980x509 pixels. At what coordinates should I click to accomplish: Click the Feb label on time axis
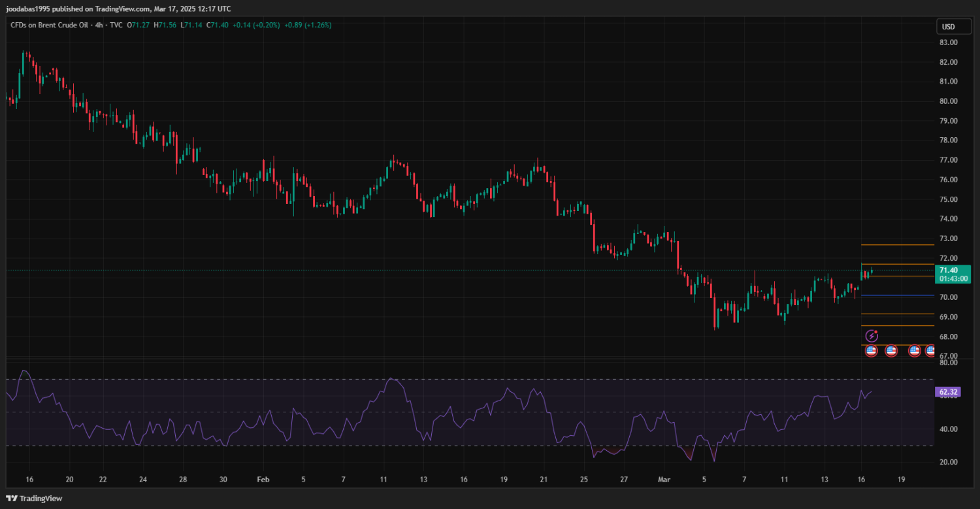[263, 479]
